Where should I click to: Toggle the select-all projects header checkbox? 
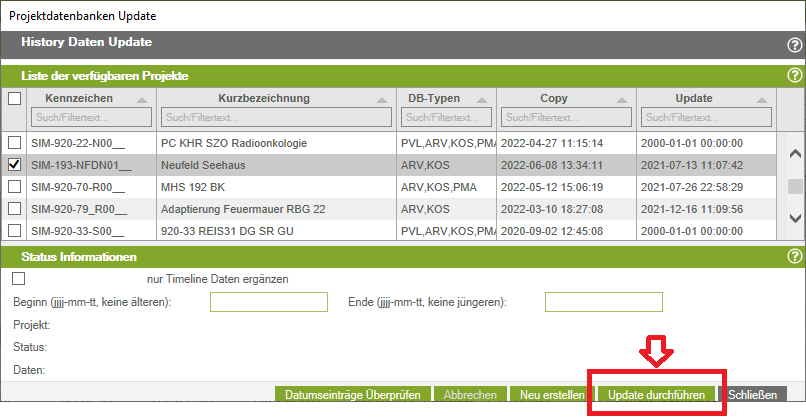[x=15, y=98]
